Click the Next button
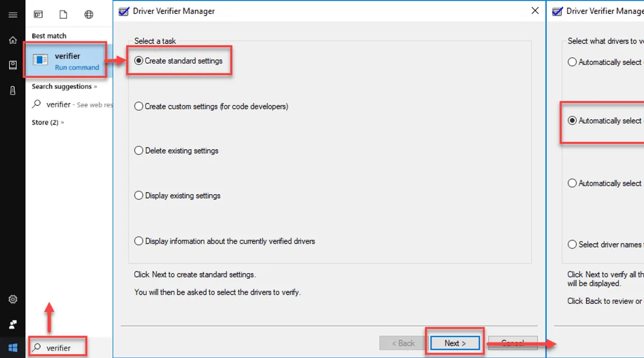Image resolution: width=644 pixels, height=358 pixels. click(x=455, y=343)
